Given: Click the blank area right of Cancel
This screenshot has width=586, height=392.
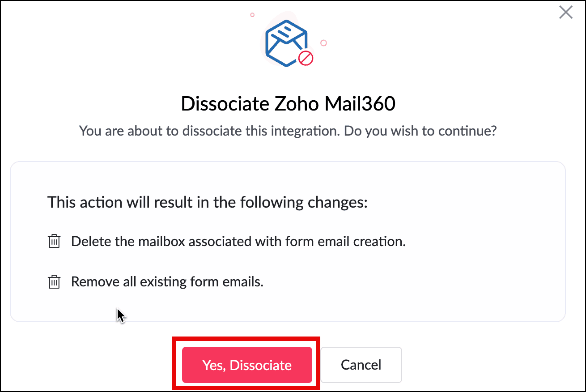Looking at the screenshot, I should pos(492,365).
